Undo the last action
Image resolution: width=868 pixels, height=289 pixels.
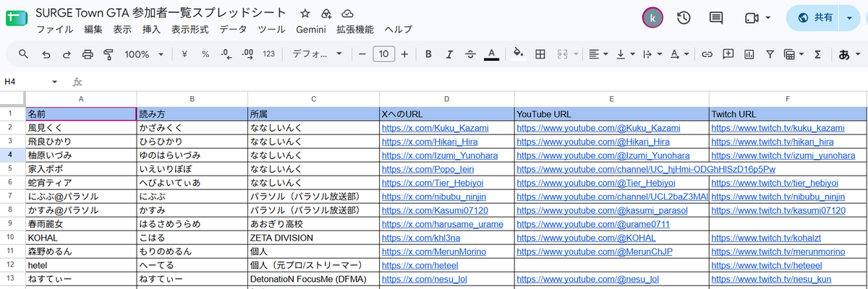pyautogui.click(x=46, y=54)
